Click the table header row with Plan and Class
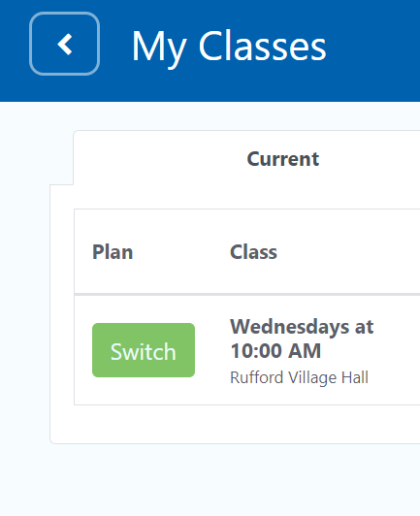The height and width of the screenshot is (516, 420). click(x=247, y=251)
